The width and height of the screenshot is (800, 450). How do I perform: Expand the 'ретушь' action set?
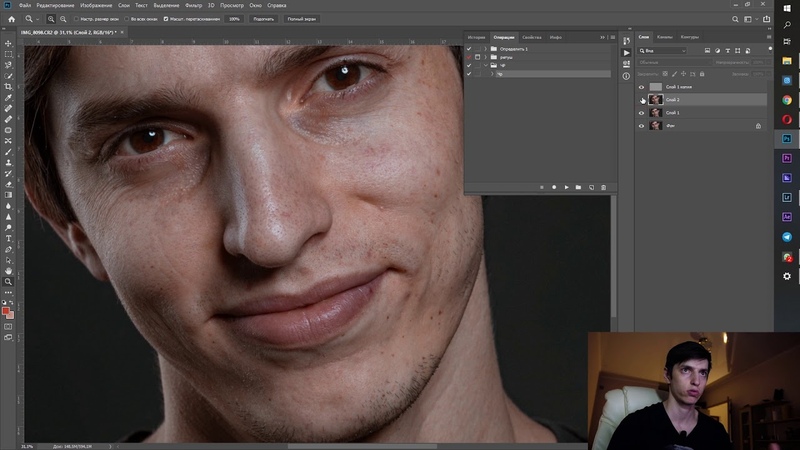(486, 57)
